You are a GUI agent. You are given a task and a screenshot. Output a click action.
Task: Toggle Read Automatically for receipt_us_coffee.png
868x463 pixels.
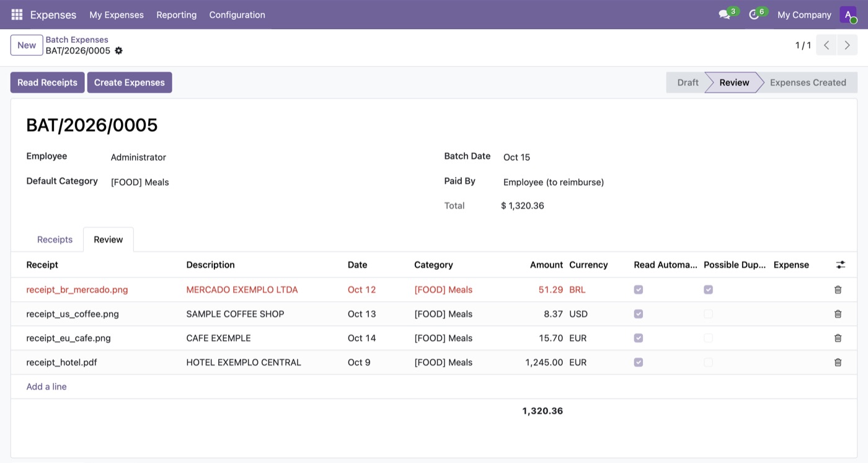[x=639, y=314]
